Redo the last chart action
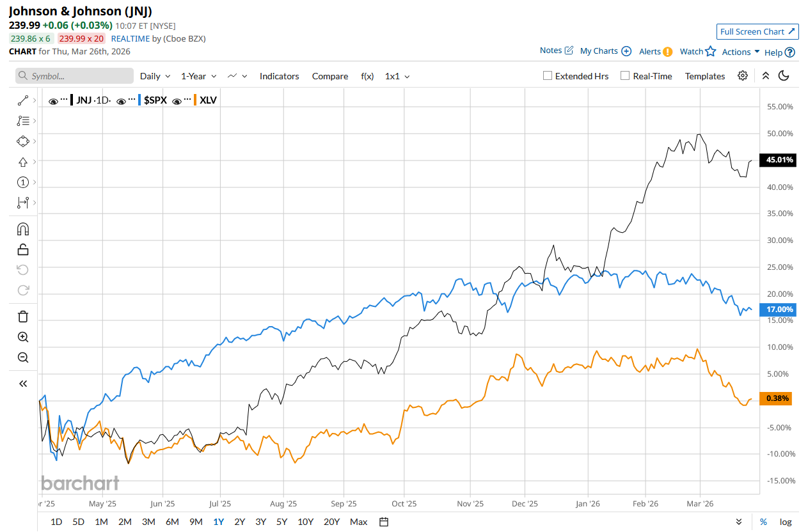The height and width of the screenshot is (532, 808). pyautogui.click(x=23, y=290)
